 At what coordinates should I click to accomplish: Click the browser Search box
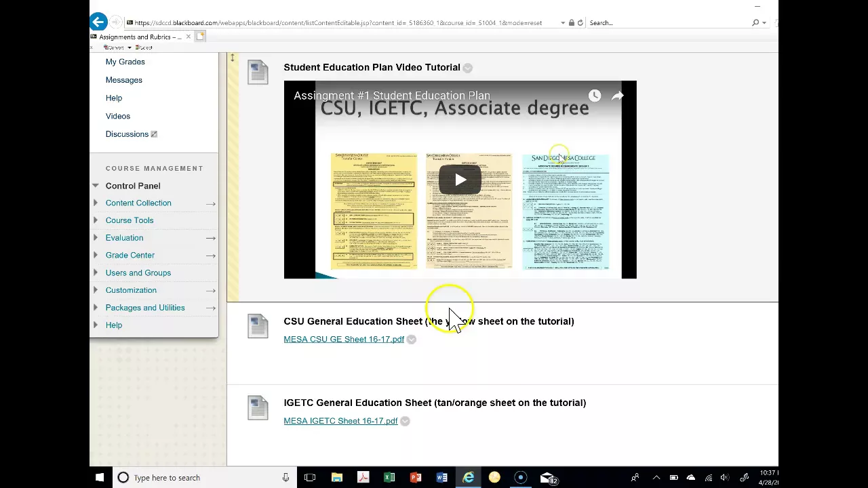coord(668,23)
